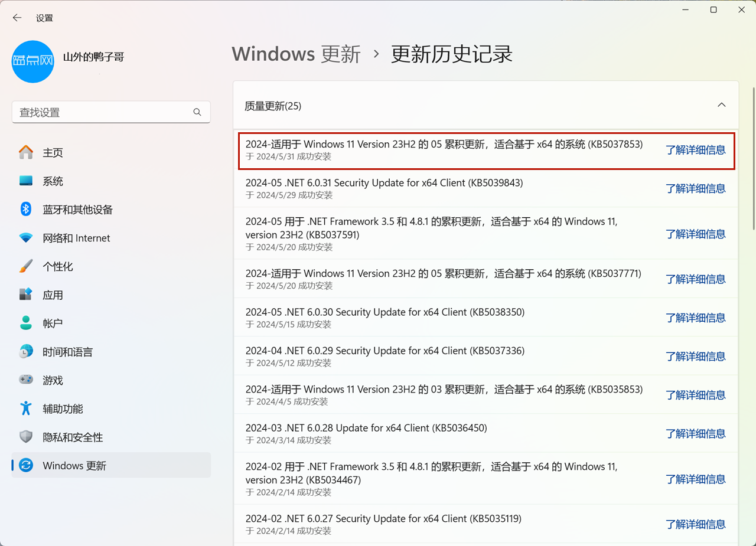This screenshot has height=546, width=756.
Task: Click the 主页 home icon
Action: [26, 152]
